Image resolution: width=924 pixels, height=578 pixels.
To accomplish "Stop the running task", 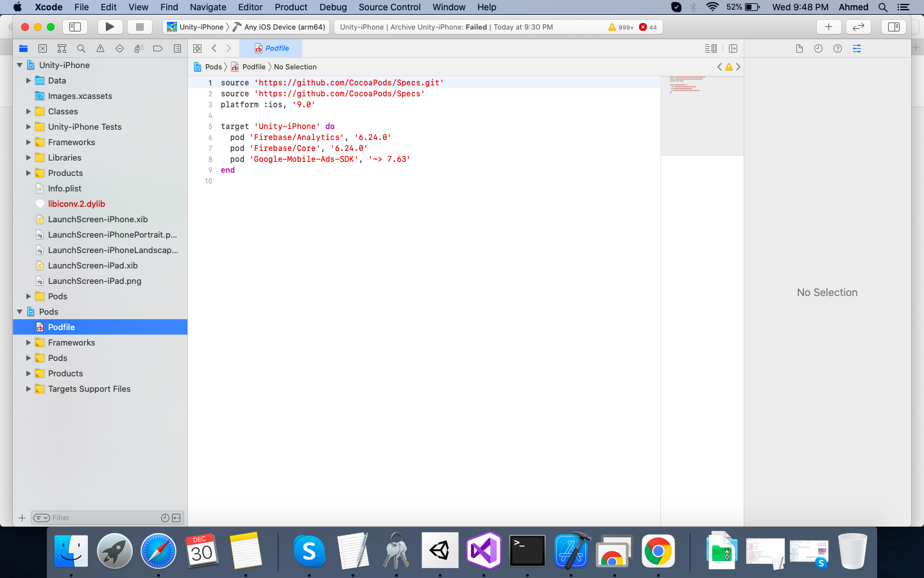I will pyautogui.click(x=139, y=27).
